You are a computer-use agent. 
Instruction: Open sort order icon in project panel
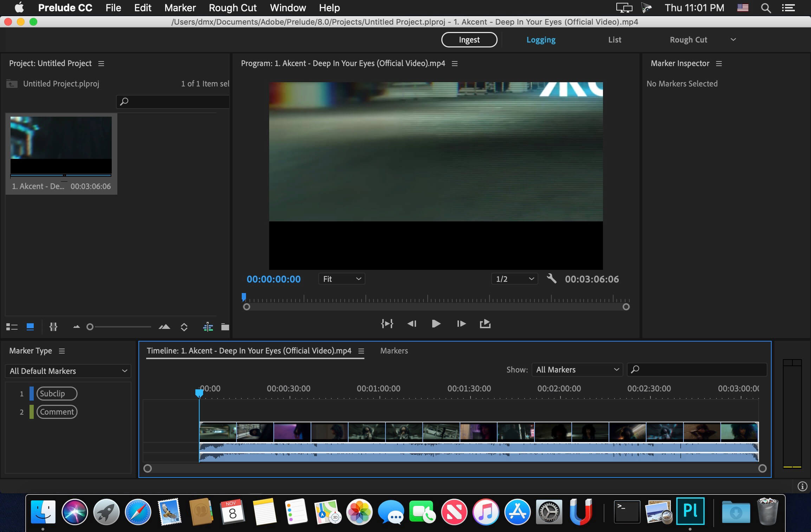pos(184,327)
